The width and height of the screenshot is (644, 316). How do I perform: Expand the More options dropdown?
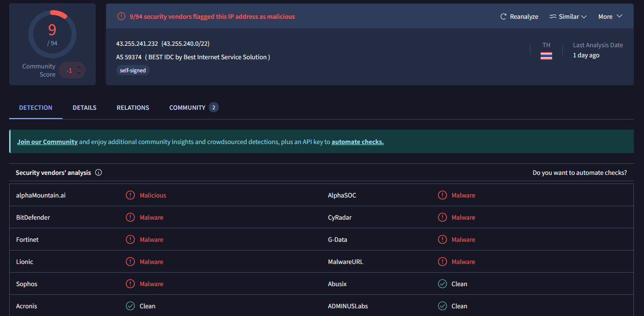pyautogui.click(x=610, y=16)
